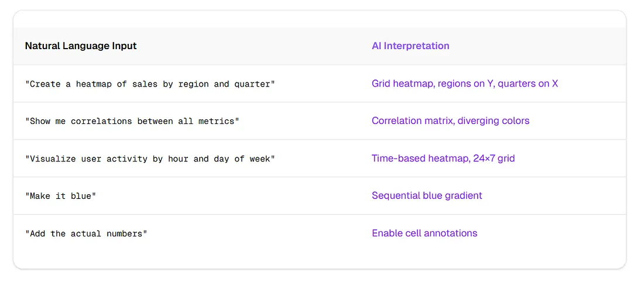Click the words "24×7 grid"
The height and width of the screenshot is (282, 644).
point(494,159)
